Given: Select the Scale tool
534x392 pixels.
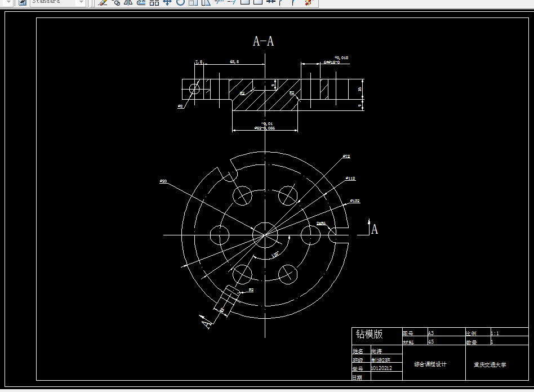Looking at the screenshot, I should click(x=193, y=2).
